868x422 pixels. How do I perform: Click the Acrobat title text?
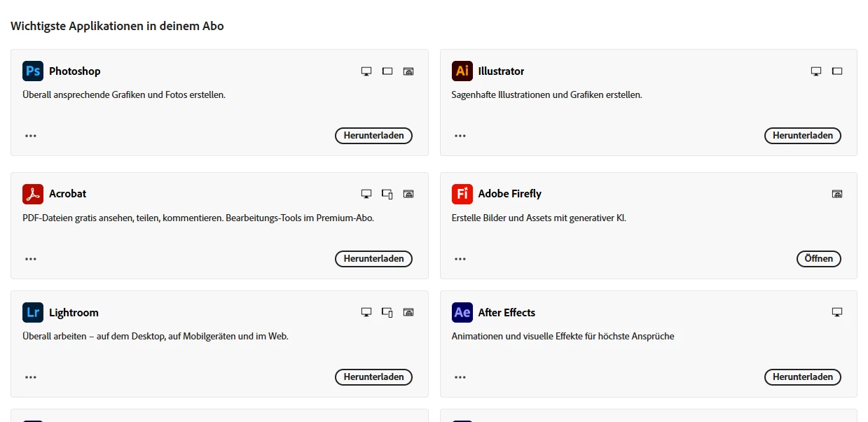[68, 194]
